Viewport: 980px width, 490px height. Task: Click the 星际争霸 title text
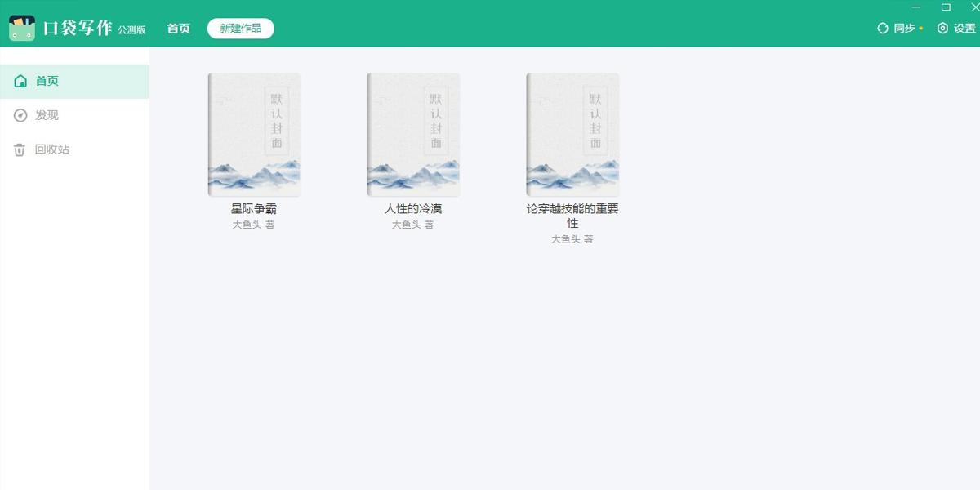tap(254, 208)
